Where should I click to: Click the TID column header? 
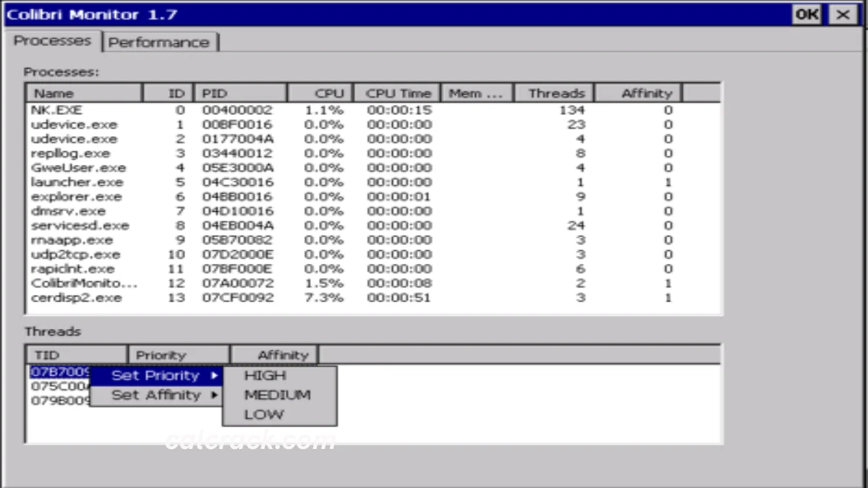tap(77, 355)
